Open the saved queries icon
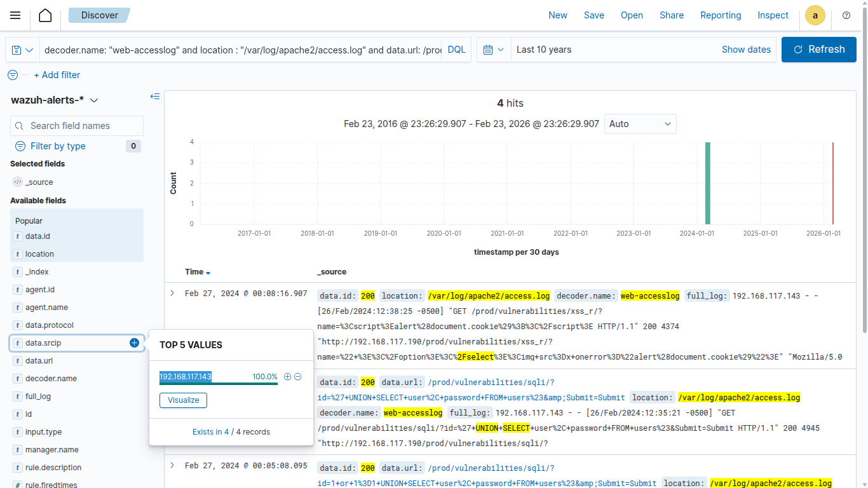This screenshot has height=488, width=868. (22, 50)
